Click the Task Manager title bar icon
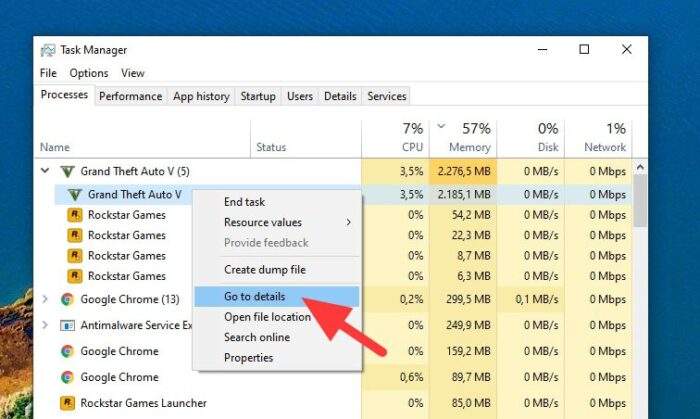The image size is (700, 419). coord(48,50)
